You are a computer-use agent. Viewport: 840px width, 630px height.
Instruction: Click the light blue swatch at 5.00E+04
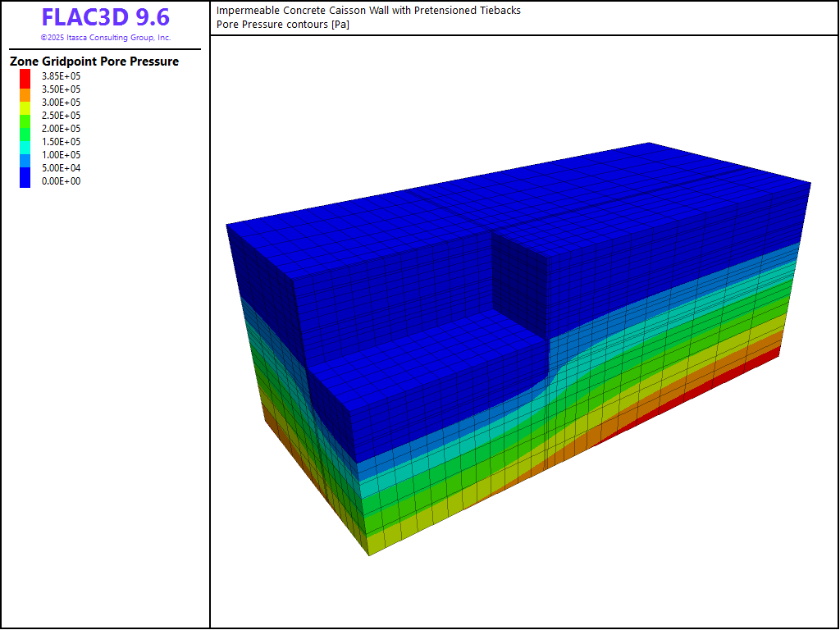click(x=25, y=162)
